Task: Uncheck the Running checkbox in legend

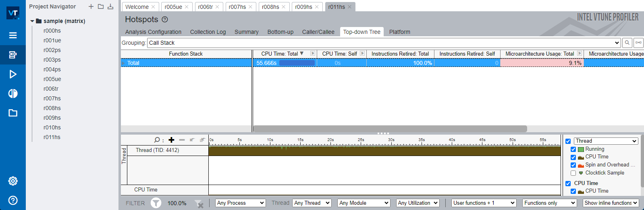Action: [573, 149]
